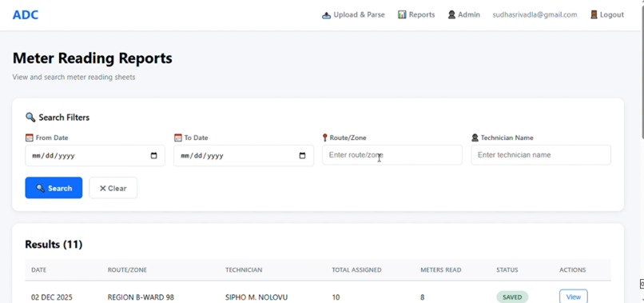Click the TOTAL ASSIGNED column header
644x303 pixels.
tap(356, 270)
